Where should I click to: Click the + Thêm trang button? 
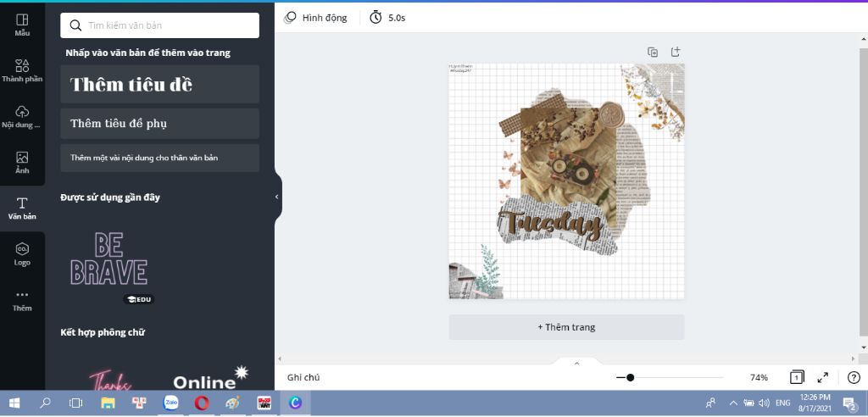tap(566, 327)
